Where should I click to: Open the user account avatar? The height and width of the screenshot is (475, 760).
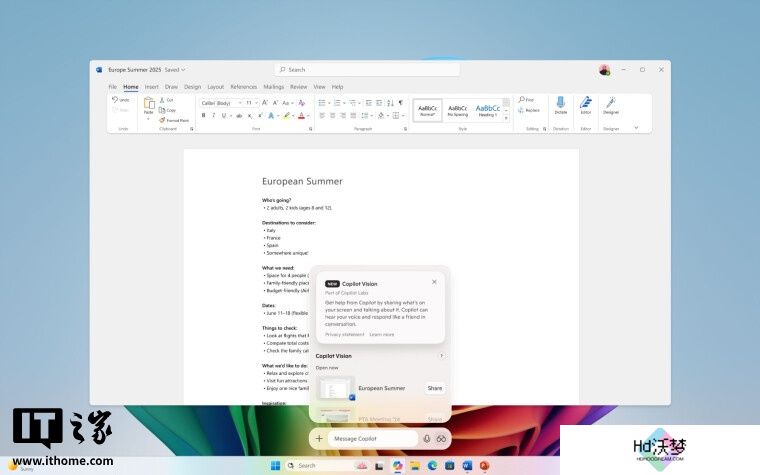pos(604,70)
